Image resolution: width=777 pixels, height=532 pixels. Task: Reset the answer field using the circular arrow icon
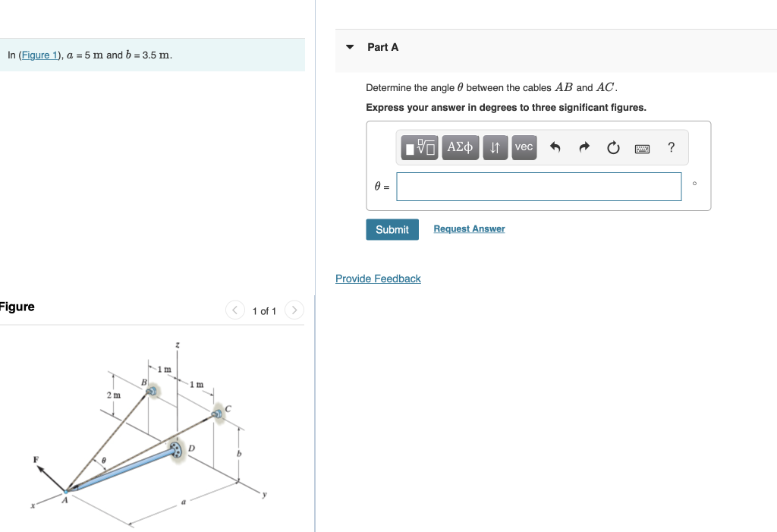tap(612, 147)
